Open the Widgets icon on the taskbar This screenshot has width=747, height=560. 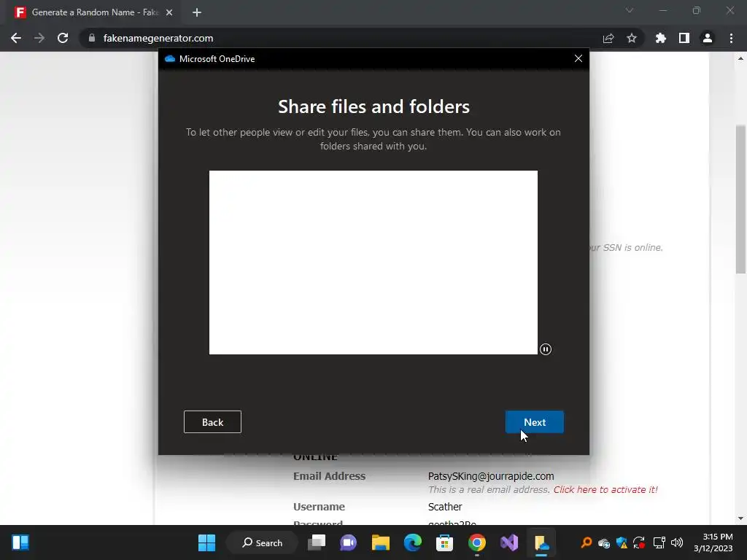[x=20, y=542]
